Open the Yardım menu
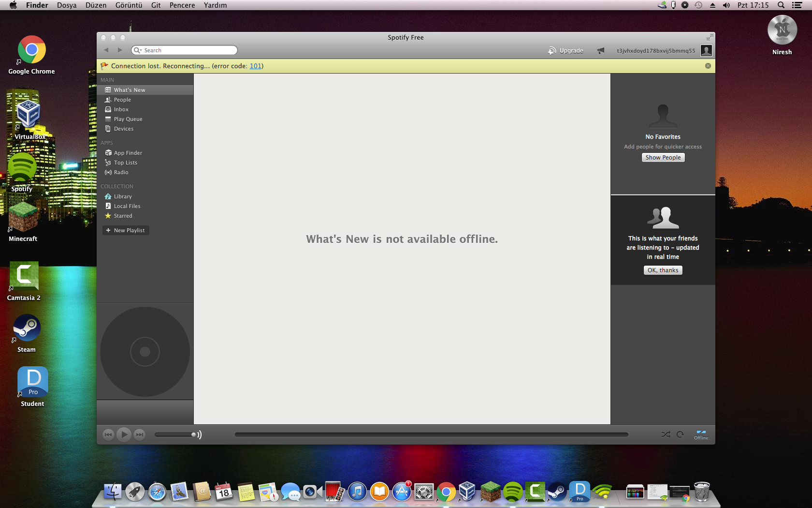Screen dimensions: 812x508 [x=215, y=5]
